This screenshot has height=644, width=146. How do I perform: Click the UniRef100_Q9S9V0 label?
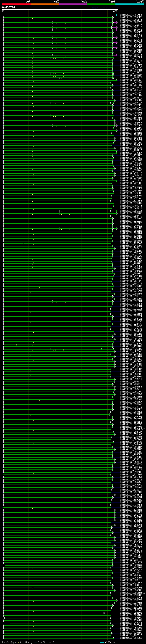point(131,600)
